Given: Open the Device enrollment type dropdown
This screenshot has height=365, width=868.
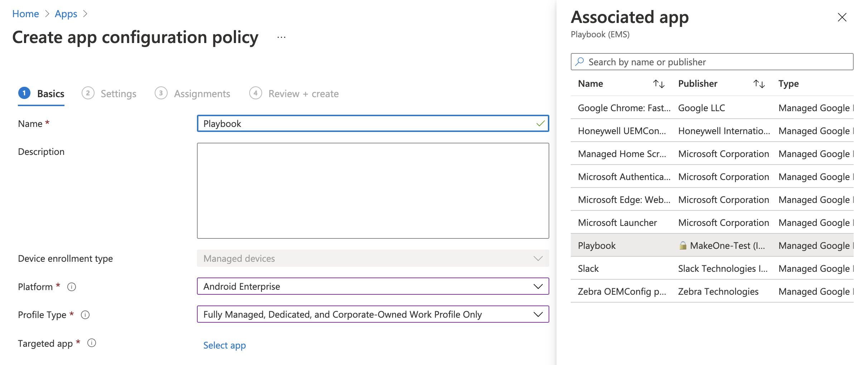Looking at the screenshot, I should pyautogui.click(x=373, y=258).
